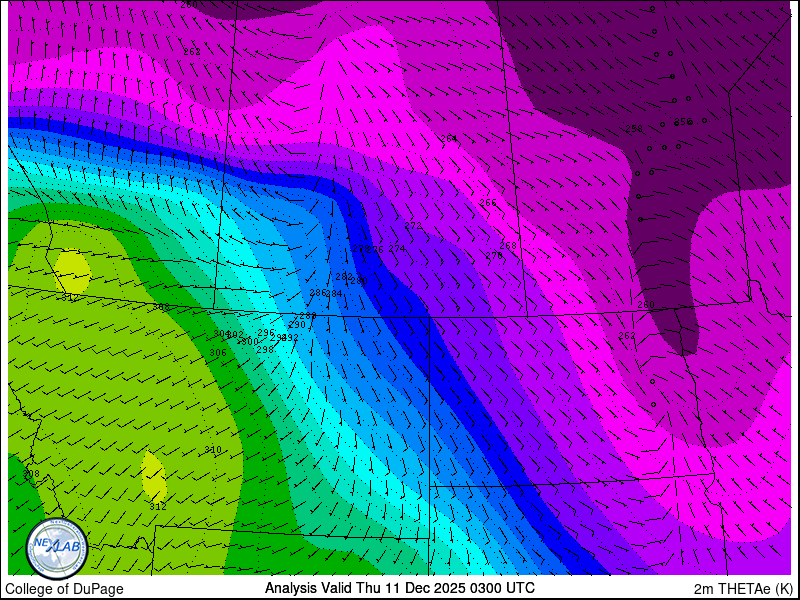Image resolution: width=800 pixels, height=600 pixels.
Task: Click the 310 contour label
Action: [213, 449]
